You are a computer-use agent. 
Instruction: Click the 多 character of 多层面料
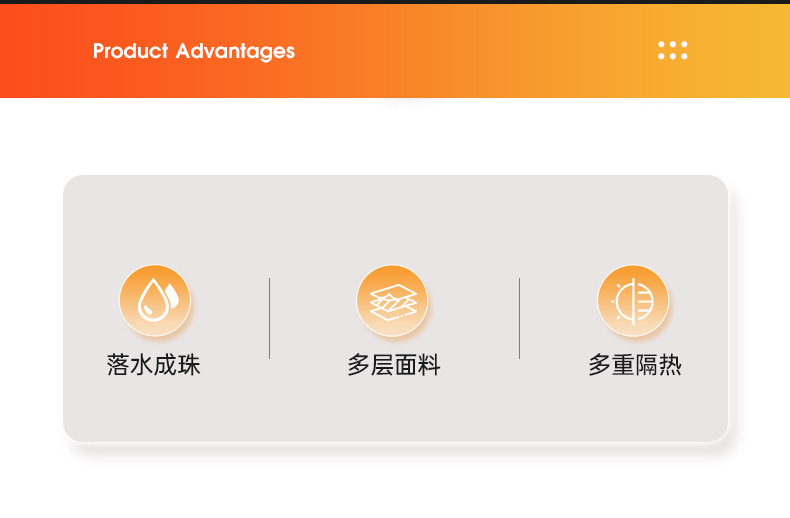point(358,364)
